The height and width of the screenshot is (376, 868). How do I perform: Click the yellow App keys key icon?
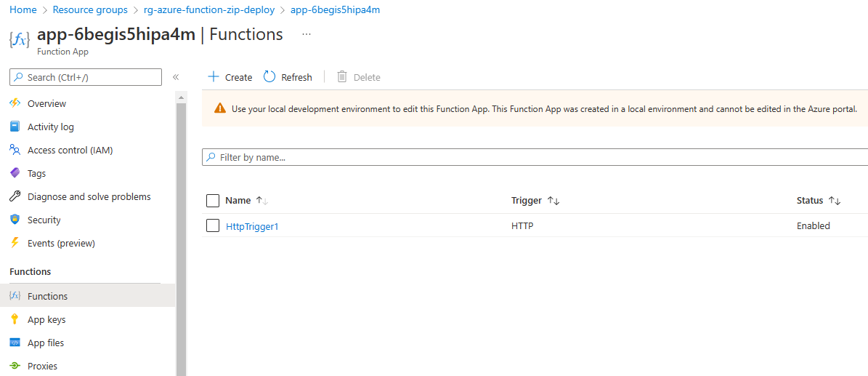tap(15, 319)
